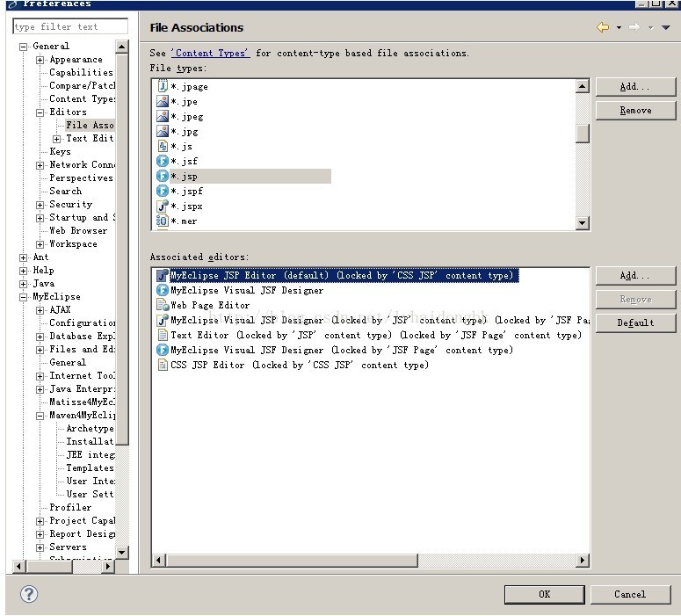Open the back history dropdown arrow
Screen dimensions: 681x616
619,27
